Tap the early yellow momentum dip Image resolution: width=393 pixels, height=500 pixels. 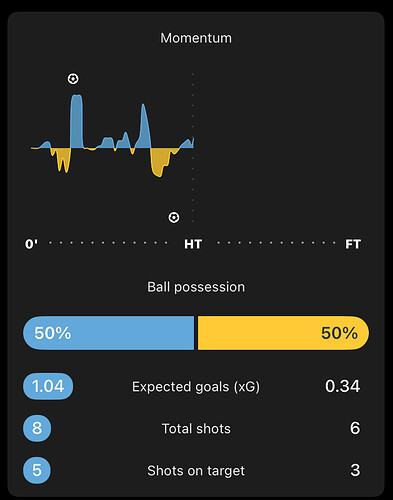[61, 160]
